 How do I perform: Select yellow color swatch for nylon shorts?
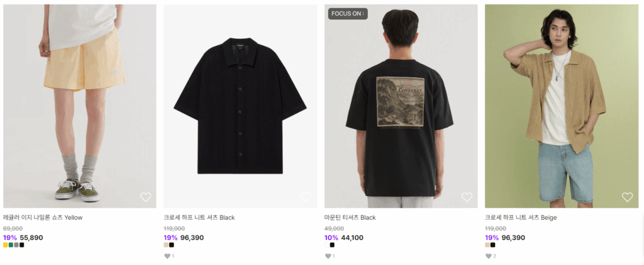(x=6, y=245)
